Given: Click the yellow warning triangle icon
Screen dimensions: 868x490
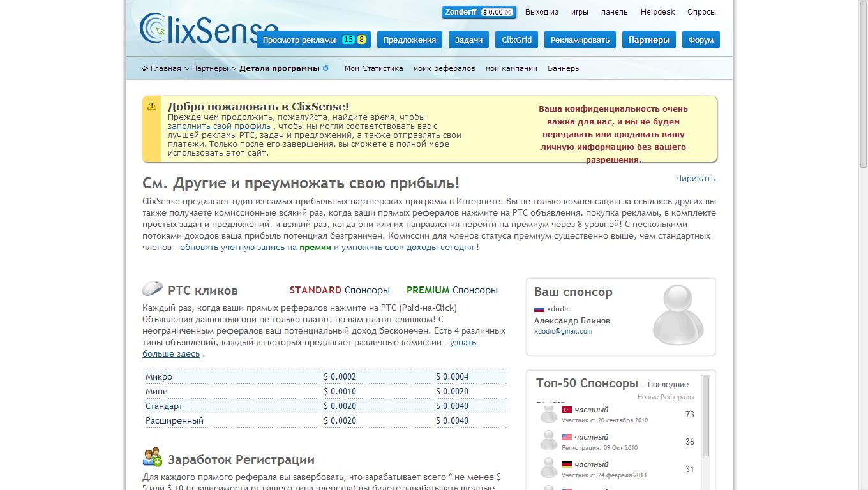Looking at the screenshot, I should 152,105.
